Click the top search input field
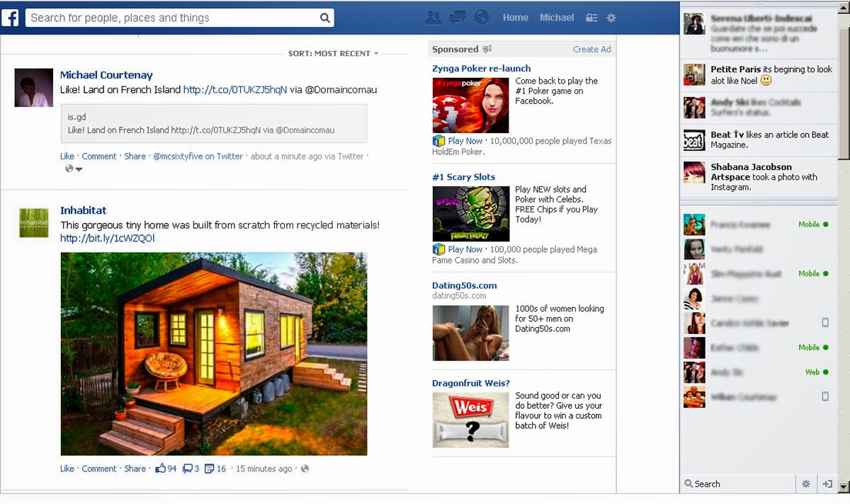 (x=179, y=18)
